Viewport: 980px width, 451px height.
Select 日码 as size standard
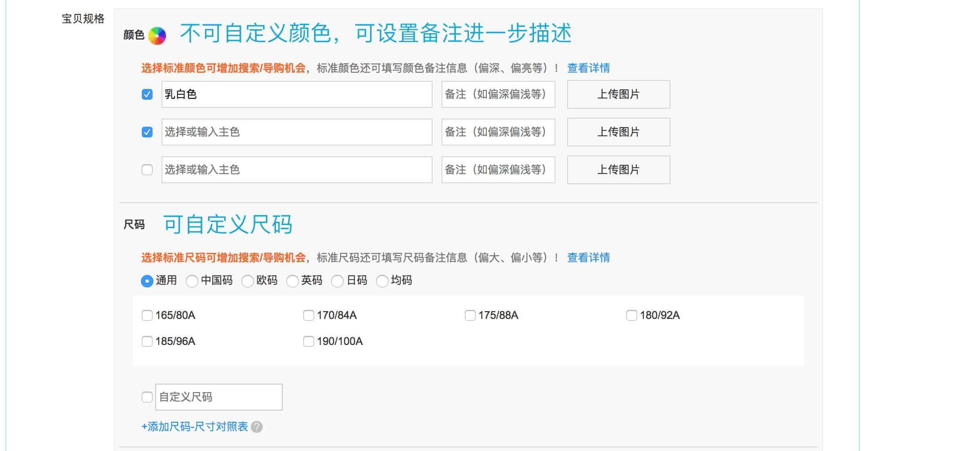pos(337,281)
